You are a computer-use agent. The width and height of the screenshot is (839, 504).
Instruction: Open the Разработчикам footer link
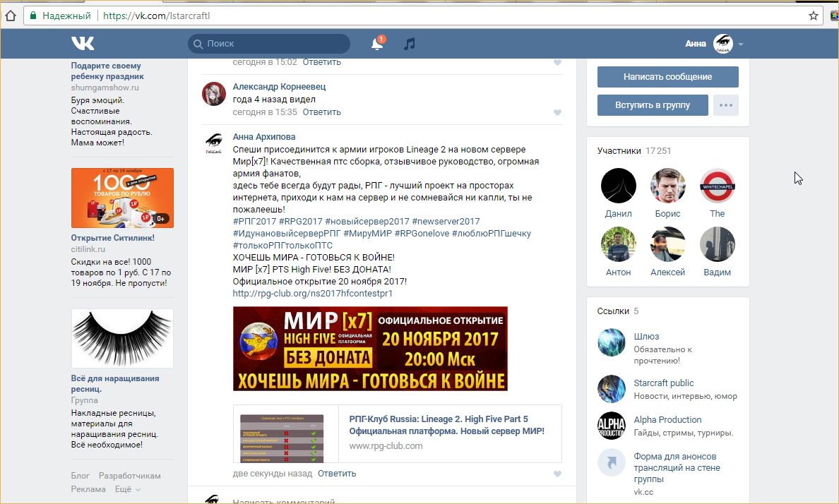tap(129, 476)
